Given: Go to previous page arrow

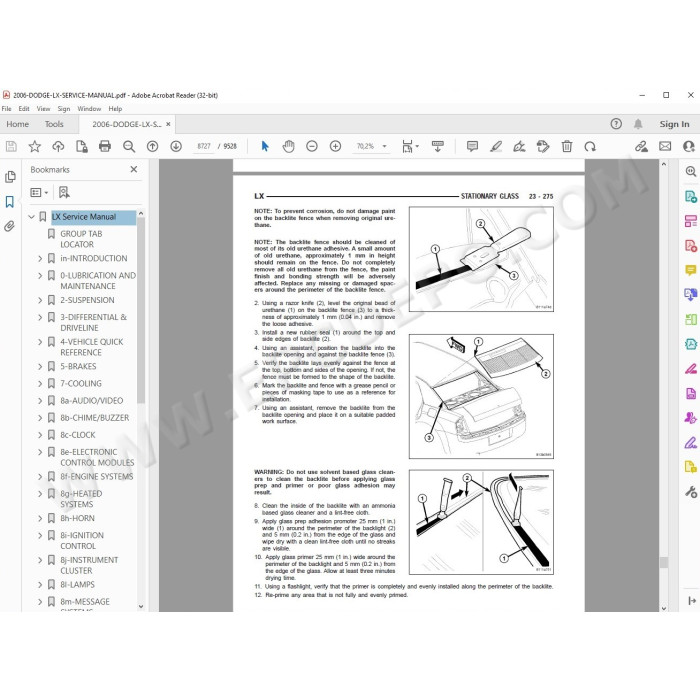Looking at the screenshot, I should [152, 146].
